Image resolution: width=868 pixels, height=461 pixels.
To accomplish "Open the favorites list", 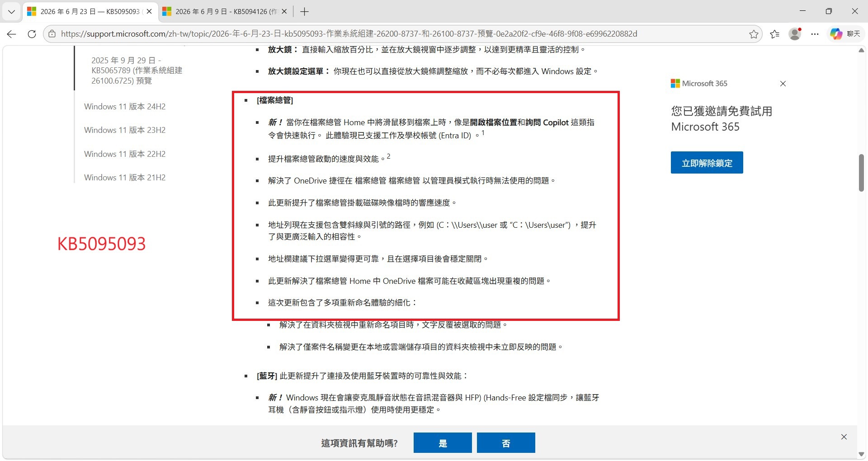I will pyautogui.click(x=775, y=34).
